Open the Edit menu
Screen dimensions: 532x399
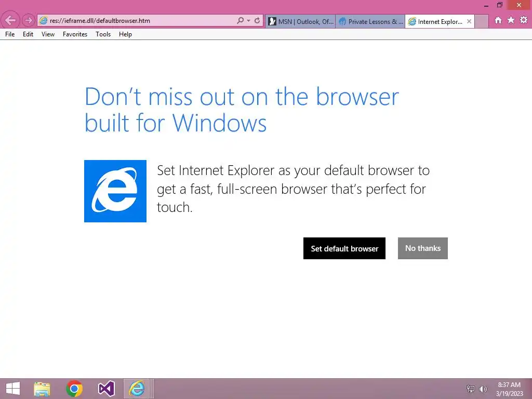28,34
